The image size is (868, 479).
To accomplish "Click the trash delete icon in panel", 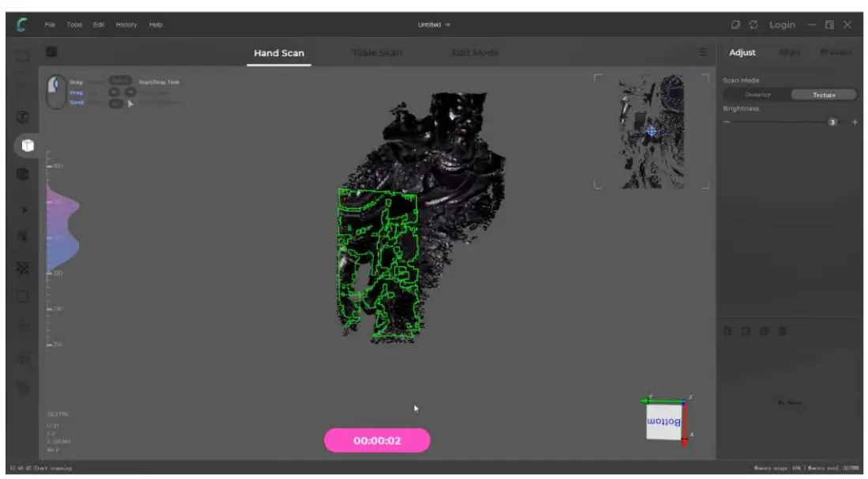I will (782, 331).
